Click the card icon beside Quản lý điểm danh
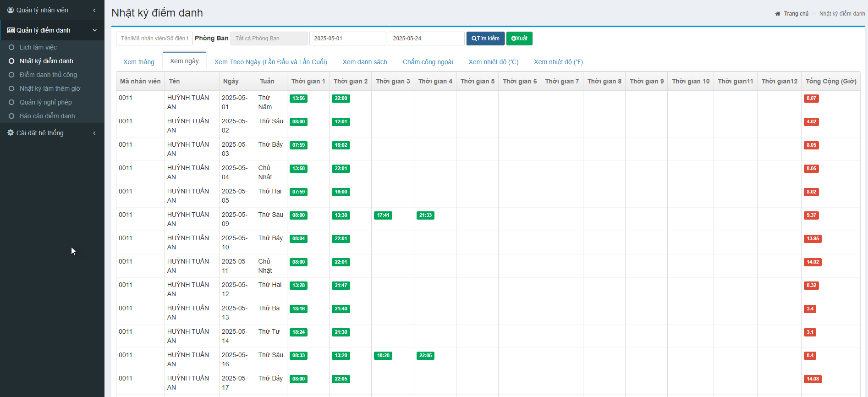The width and height of the screenshot is (868, 397). pyautogui.click(x=11, y=30)
